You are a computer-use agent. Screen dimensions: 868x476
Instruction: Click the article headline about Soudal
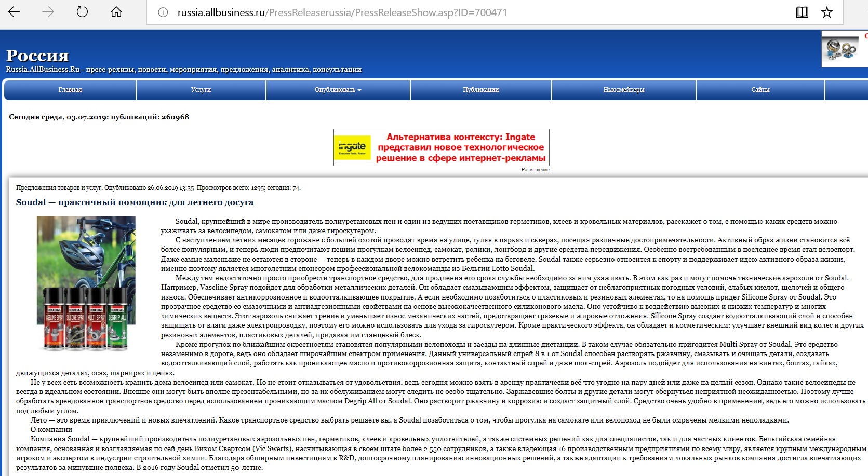[135, 202]
